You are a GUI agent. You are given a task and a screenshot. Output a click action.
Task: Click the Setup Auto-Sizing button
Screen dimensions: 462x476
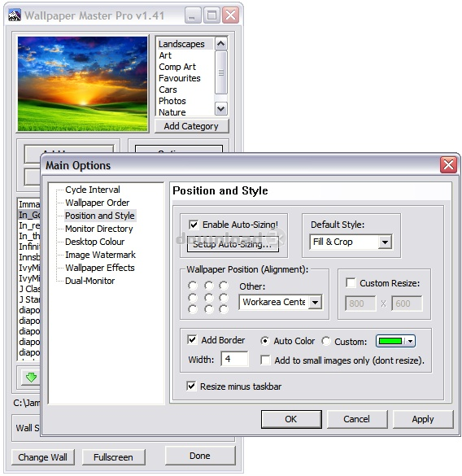(233, 244)
